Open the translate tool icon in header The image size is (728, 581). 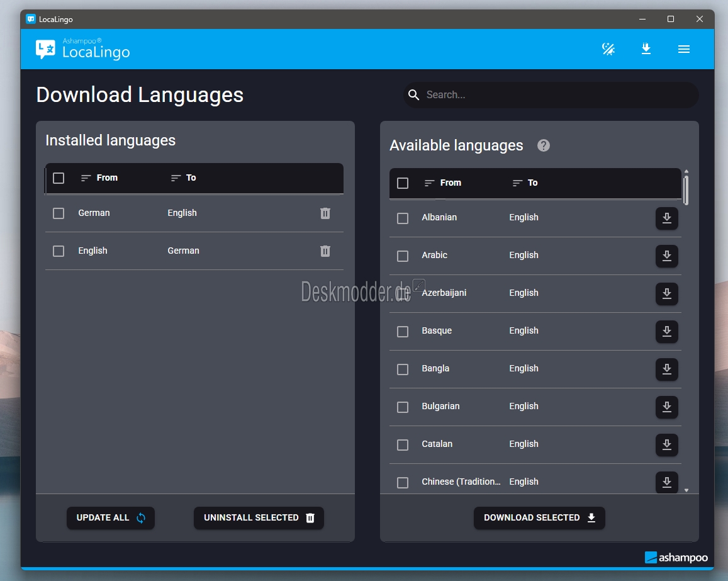pos(608,48)
